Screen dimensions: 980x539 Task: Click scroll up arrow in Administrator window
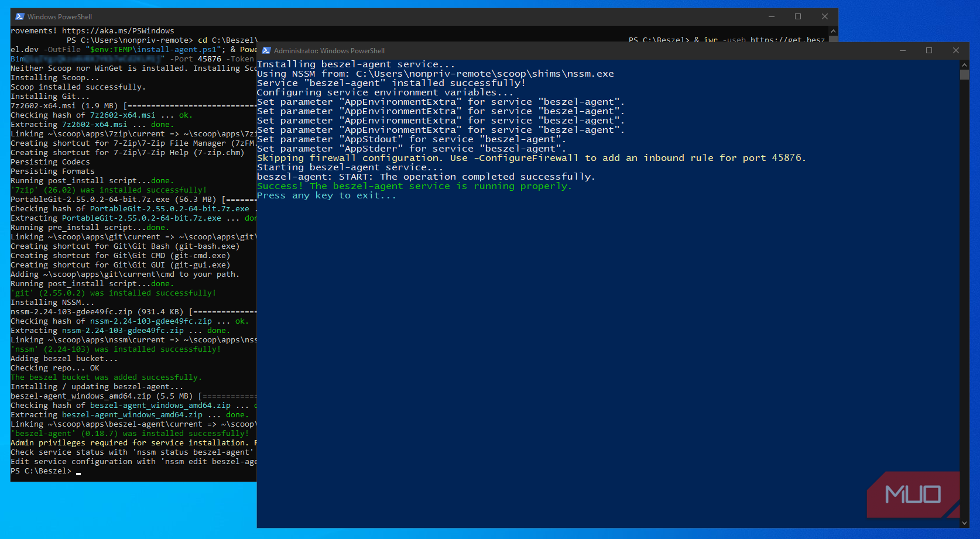[x=964, y=64]
